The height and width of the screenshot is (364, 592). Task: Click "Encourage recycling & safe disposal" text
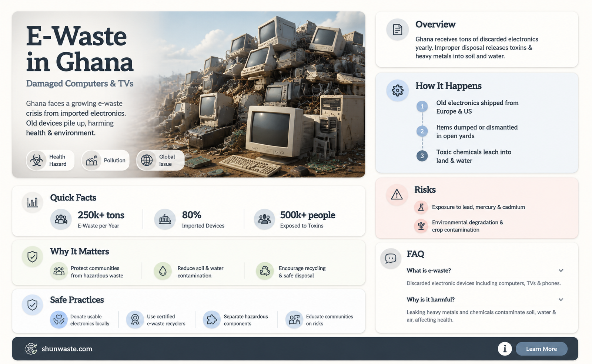click(302, 272)
